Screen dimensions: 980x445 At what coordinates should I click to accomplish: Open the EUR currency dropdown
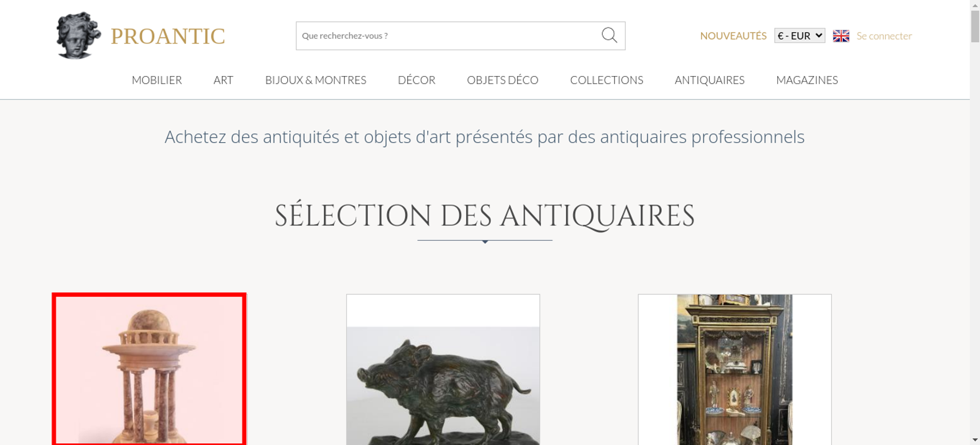point(800,36)
